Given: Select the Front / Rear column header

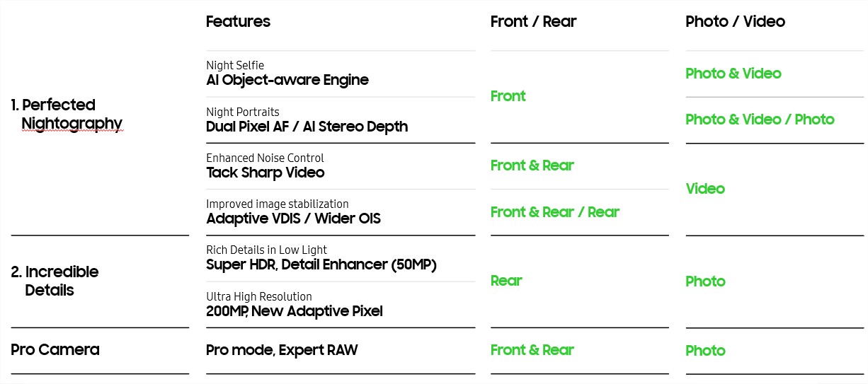Looking at the screenshot, I should [x=533, y=21].
